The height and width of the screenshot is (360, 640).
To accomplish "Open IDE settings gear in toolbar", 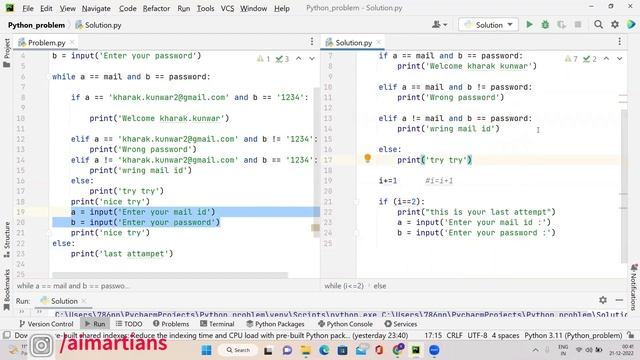I will (615, 25).
